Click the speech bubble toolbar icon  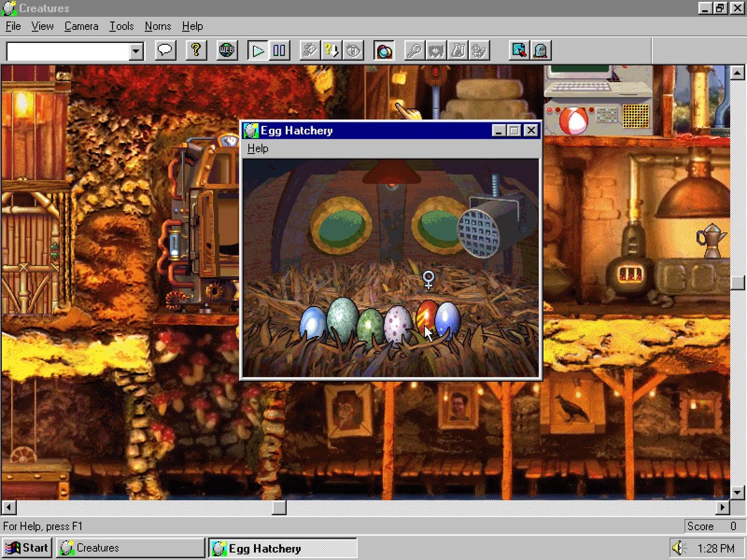click(x=165, y=50)
